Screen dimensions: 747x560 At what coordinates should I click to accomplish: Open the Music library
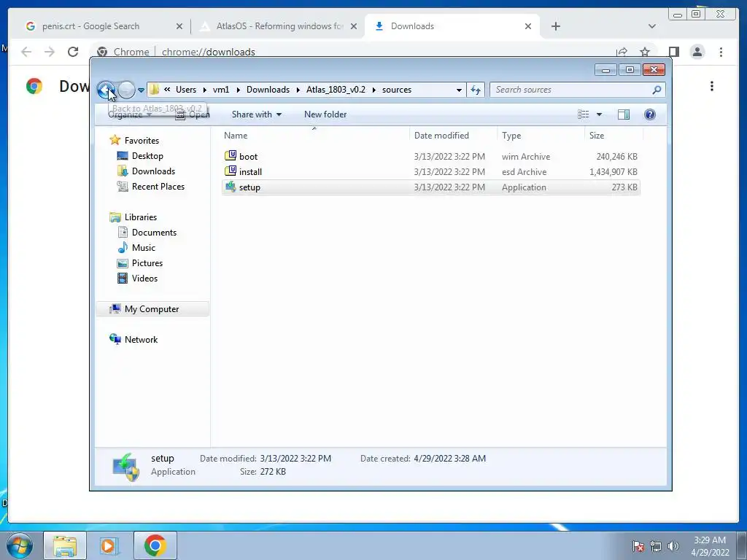click(144, 248)
